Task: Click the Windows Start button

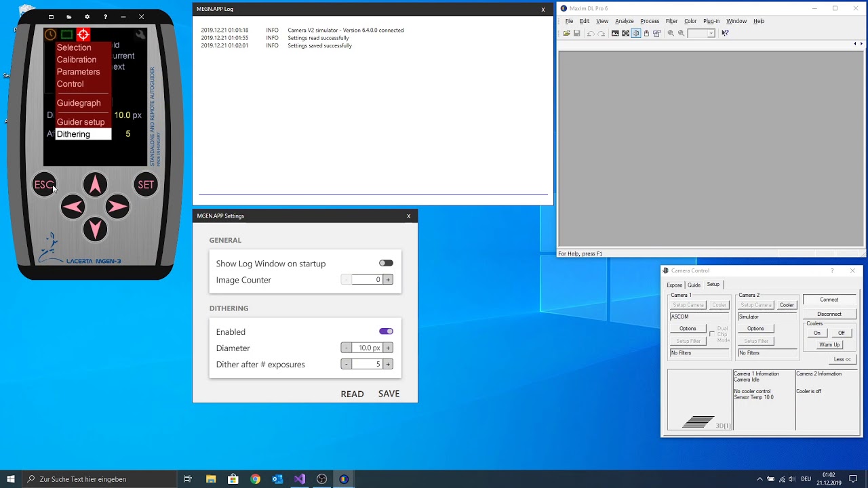Action: 11,479
